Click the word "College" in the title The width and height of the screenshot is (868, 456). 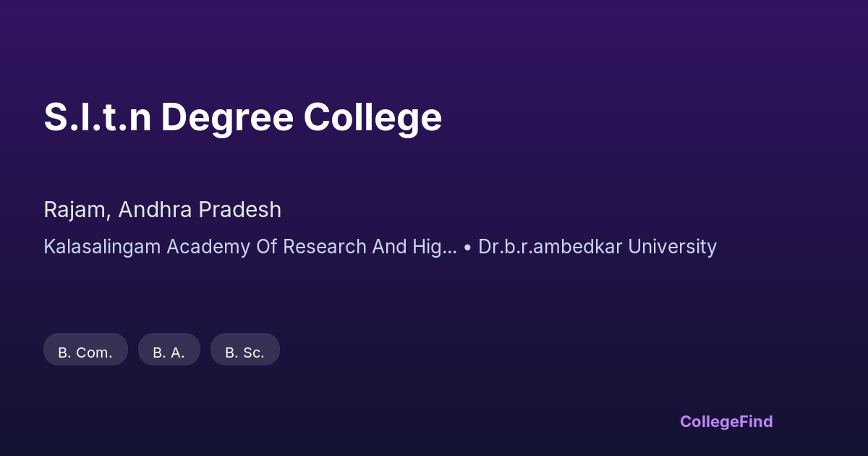point(373,117)
